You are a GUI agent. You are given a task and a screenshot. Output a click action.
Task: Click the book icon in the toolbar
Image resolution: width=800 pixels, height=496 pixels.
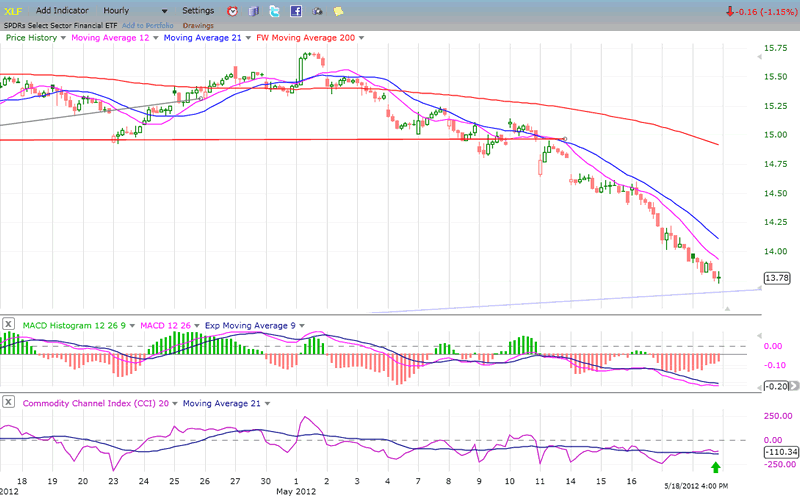pos(253,11)
